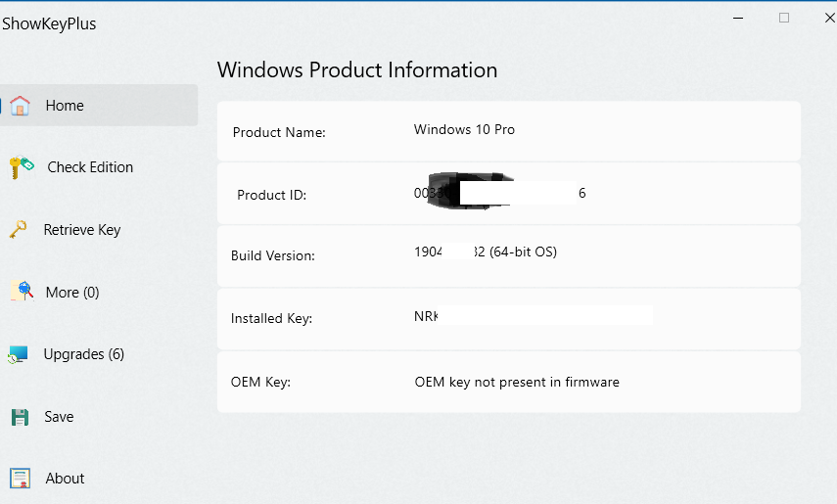The width and height of the screenshot is (837, 504).
Task: Go to Retrieve Key page
Action: coord(82,230)
